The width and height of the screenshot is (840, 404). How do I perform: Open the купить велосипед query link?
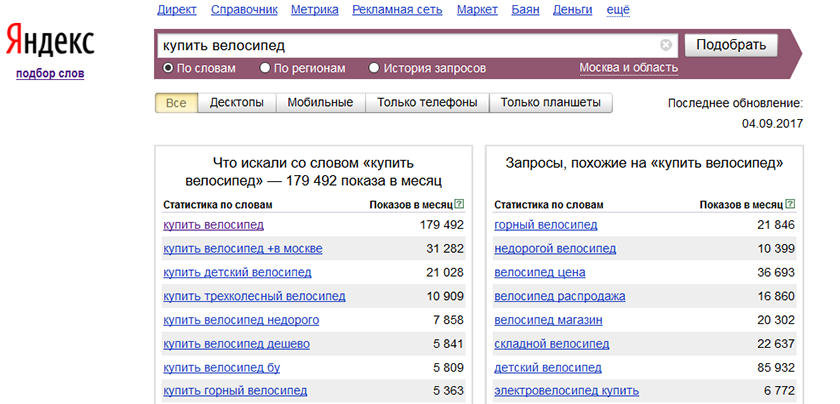pyautogui.click(x=213, y=225)
